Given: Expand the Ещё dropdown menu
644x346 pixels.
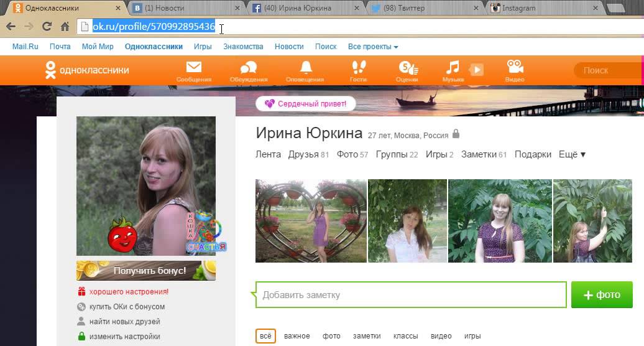Looking at the screenshot, I should (x=572, y=154).
